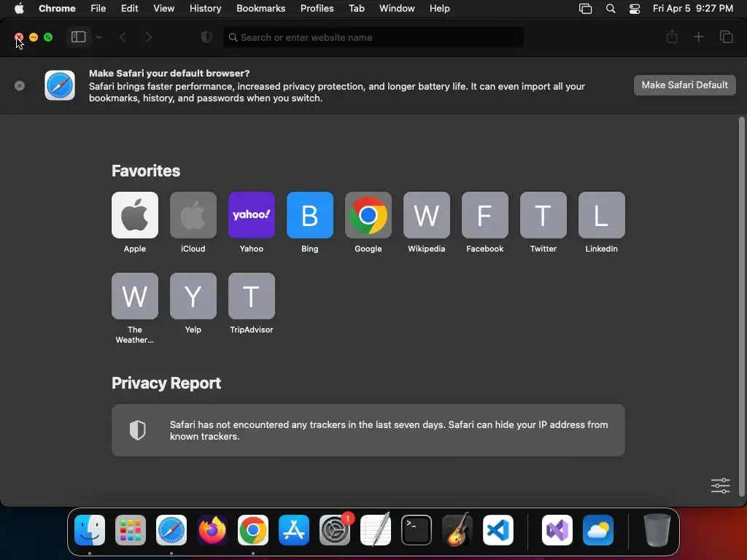Launch Visual Studio from the Dock

coord(557,530)
